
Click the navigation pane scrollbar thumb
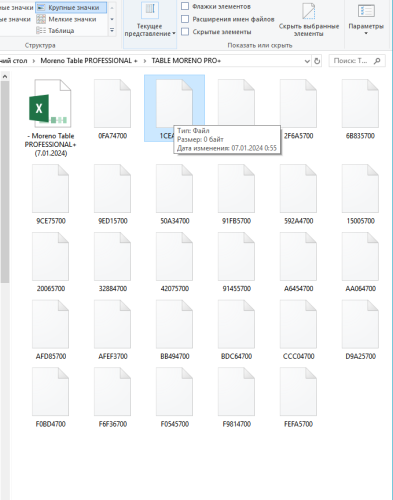pyautogui.click(x=5, y=182)
